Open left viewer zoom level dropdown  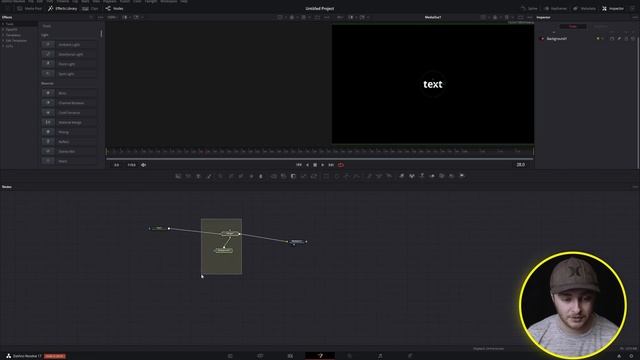[113, 17]
